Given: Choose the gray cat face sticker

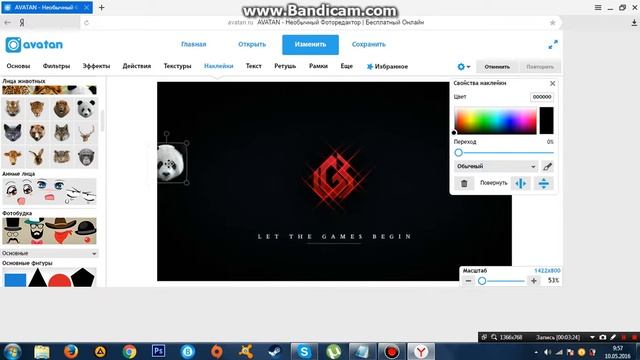Looking at the screenshot, I should [x=13, y=133].
